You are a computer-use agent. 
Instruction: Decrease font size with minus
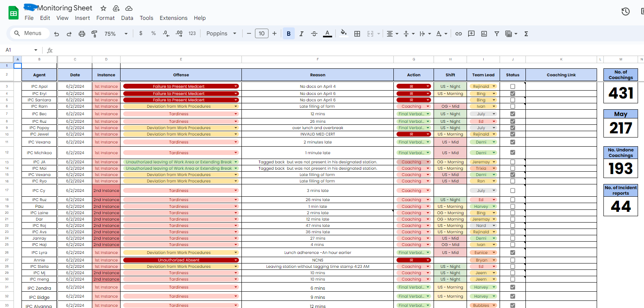(x=249, y=33)
